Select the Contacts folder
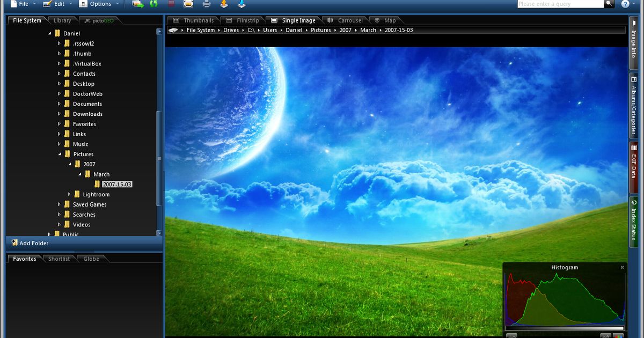The image size is (644, 338). point(84,74)
